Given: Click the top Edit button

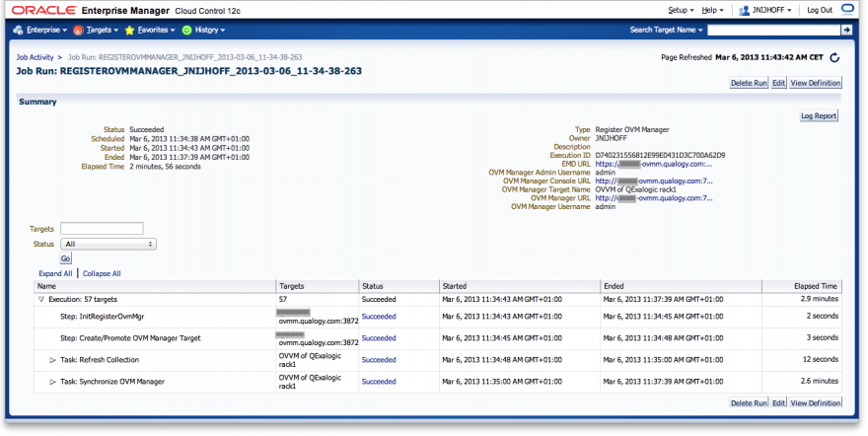Looking at the screenshot, I should (x=778, y=83).
